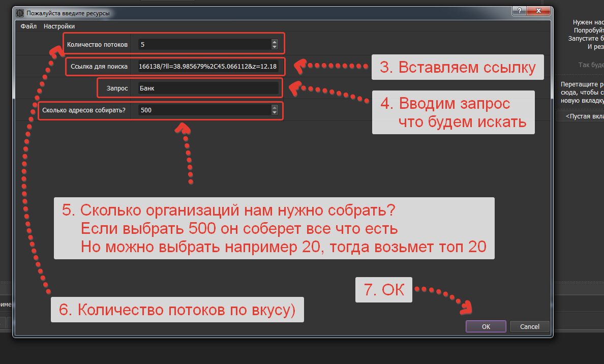
Task: Increase Количество потоков with the up arrow
Action: (275, 42)
